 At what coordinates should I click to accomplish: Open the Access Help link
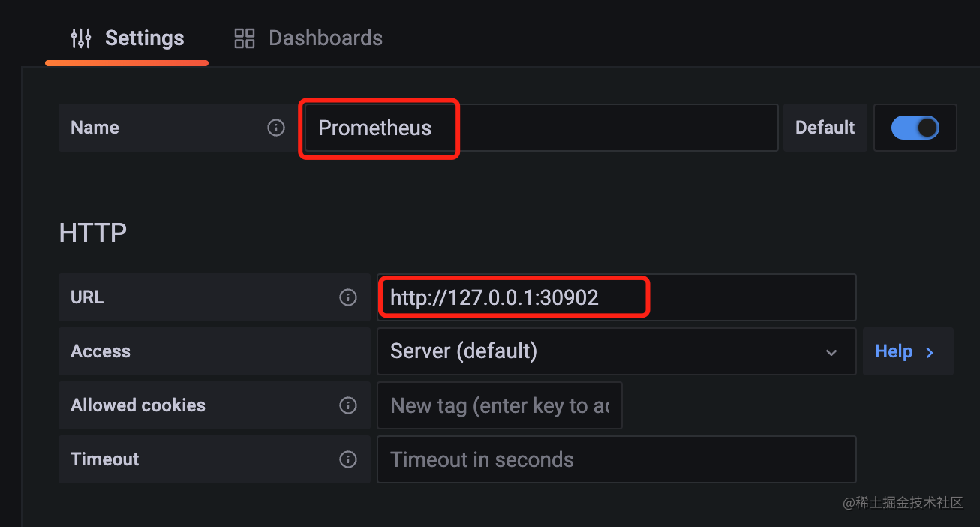[x=908, y=351]
